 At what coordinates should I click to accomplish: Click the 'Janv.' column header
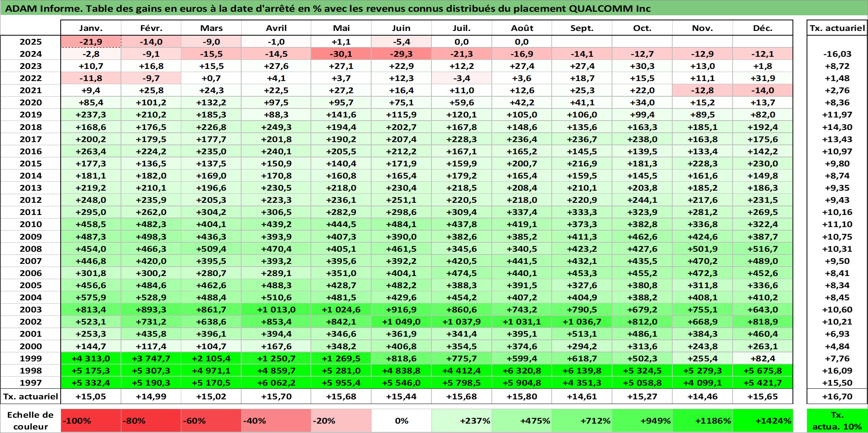(x=91, y=28)
